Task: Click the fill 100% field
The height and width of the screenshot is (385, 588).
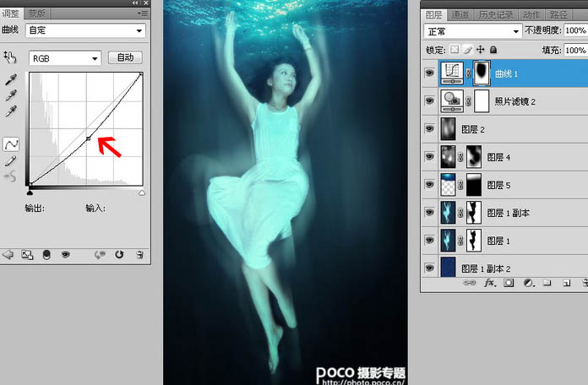Action: [575, 50]
